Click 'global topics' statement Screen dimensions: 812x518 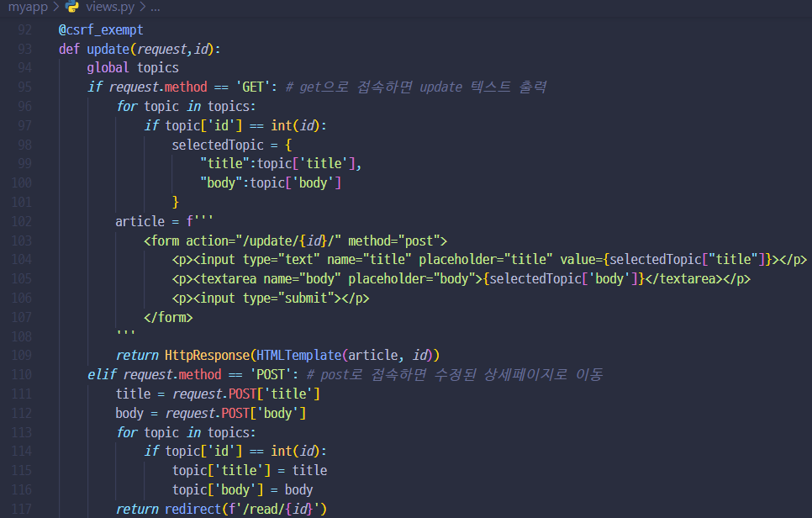point(133,68)
